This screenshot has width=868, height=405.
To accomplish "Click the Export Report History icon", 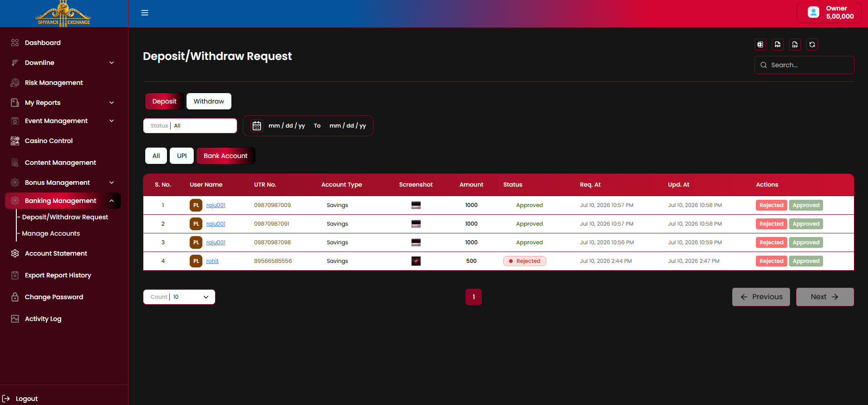I will click(15, 275).
